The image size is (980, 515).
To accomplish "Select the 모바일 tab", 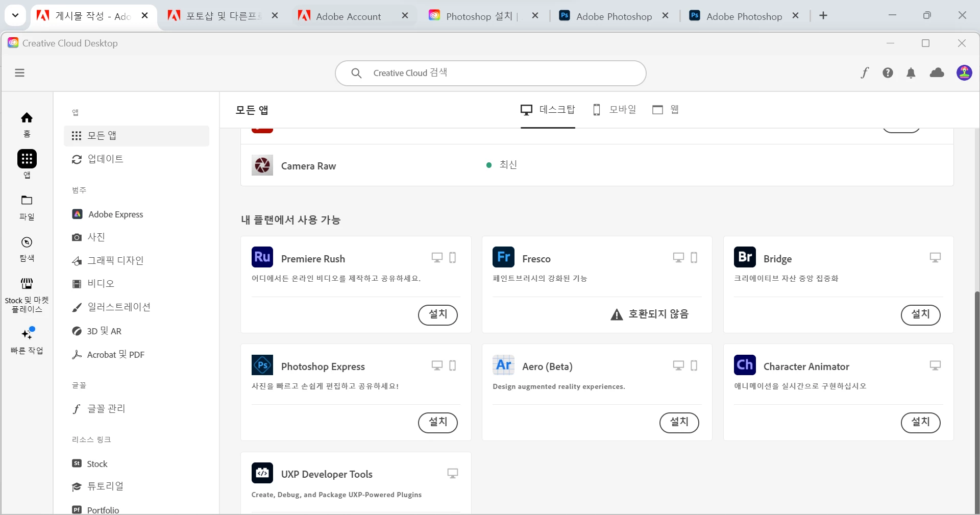I will [615, 110].
